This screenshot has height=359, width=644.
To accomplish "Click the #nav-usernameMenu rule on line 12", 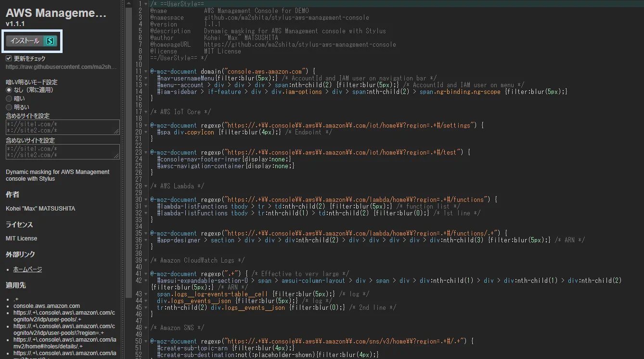I will coord(297,78).
